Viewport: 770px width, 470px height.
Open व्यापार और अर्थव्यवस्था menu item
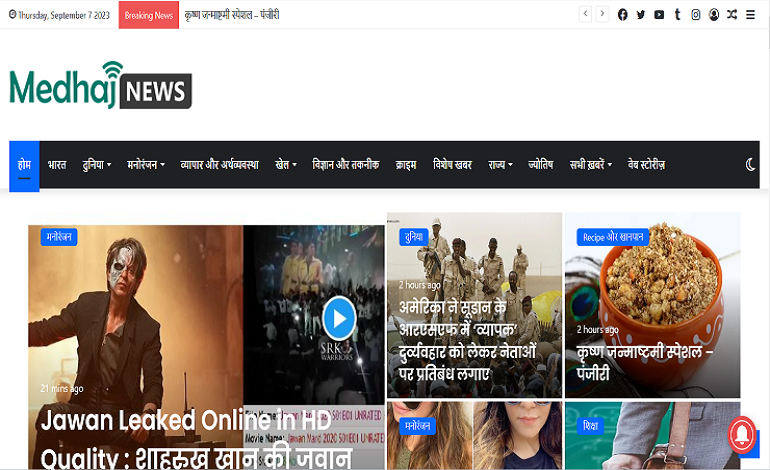click(x=220, y=165)
